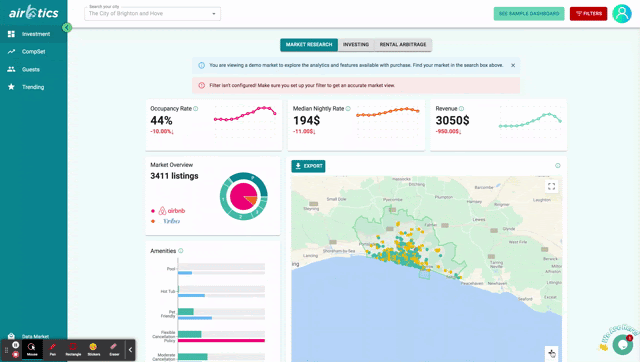Toggle fullscreen view on the map
640x362 pixels.
pyautogui.click(x=551, y=187)
